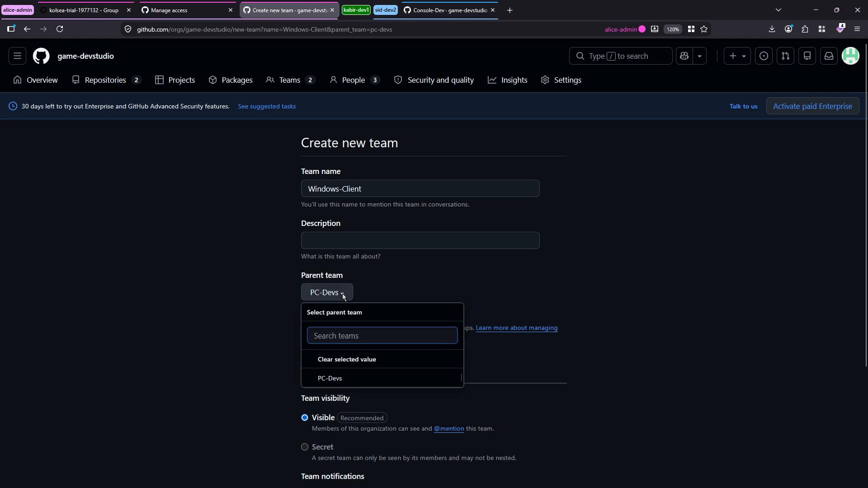Open a new browser tab
Viewport: 868px width, 488px height.
click(509, 10)
